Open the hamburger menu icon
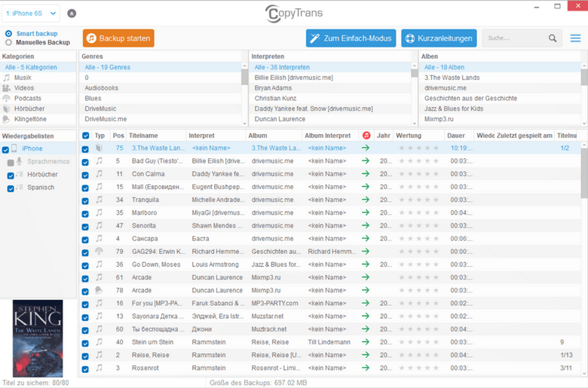588x388 pixels. coord(575,38)
